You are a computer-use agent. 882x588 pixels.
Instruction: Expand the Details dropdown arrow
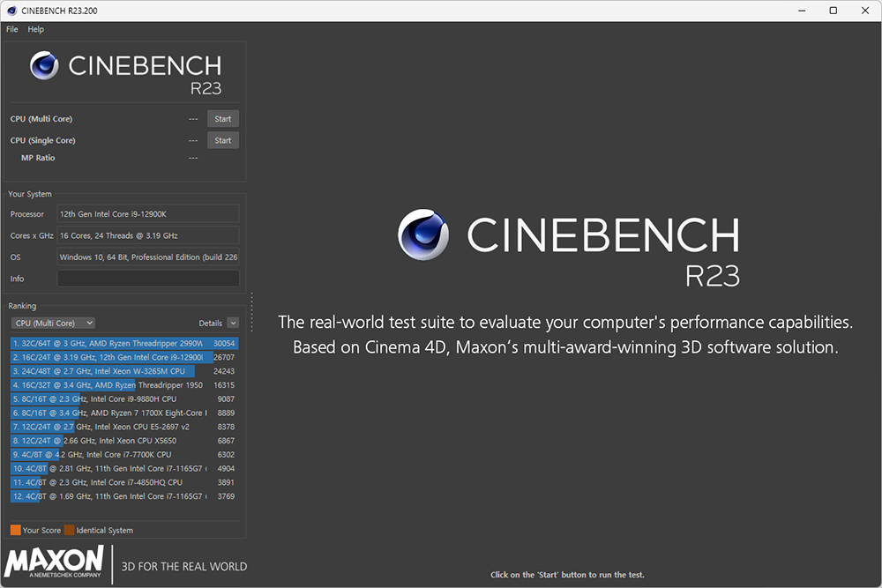[233, 323]
